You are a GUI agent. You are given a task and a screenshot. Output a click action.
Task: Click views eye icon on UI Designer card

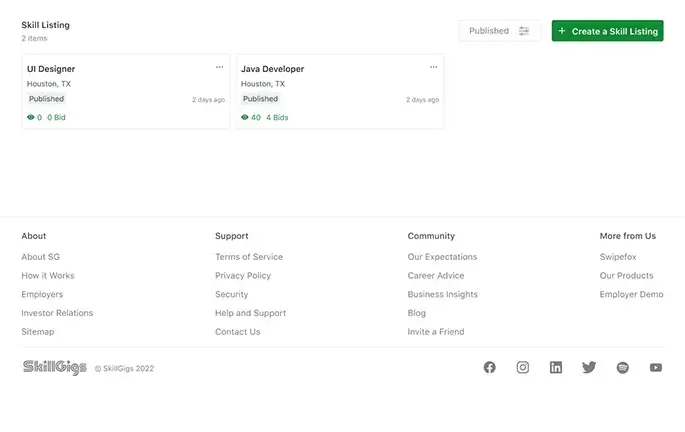[x=31, y=117]
